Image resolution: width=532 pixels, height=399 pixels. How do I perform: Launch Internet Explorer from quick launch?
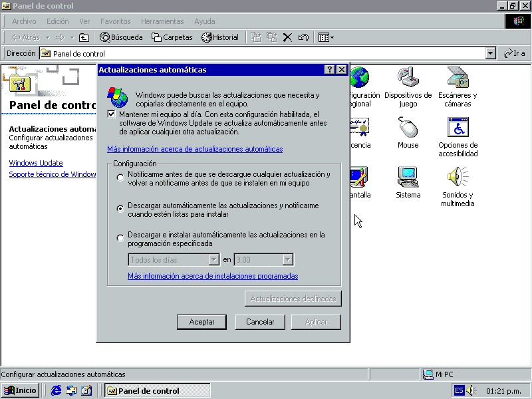point(56,390)
